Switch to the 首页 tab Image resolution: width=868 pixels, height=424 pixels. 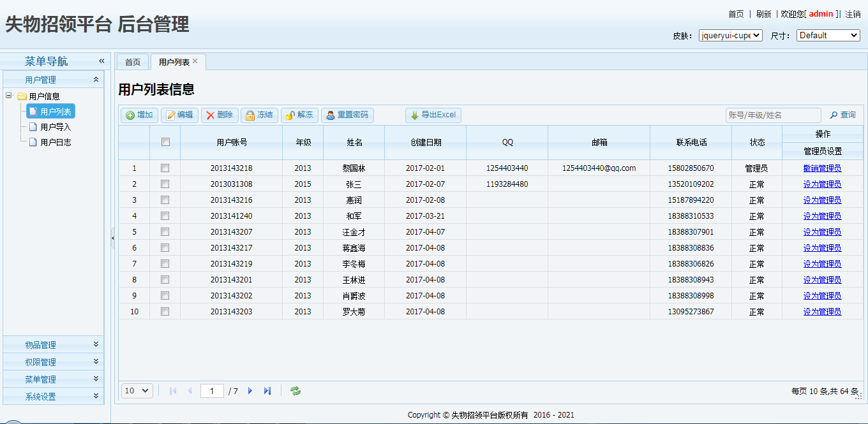point(133,62)
